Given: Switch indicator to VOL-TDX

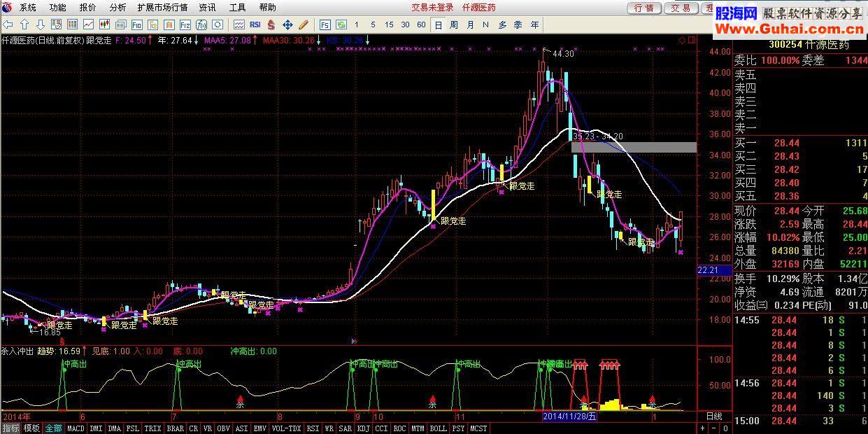Looking at the screenshot, I should [x=285, y=428].
